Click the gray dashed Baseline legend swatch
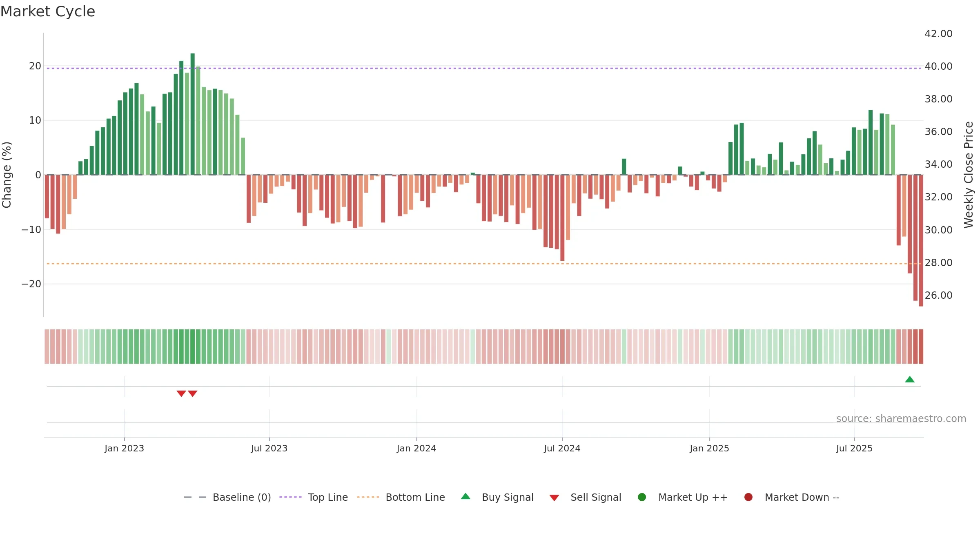Screen dimensions: 980x551 (x=195, y=497)
